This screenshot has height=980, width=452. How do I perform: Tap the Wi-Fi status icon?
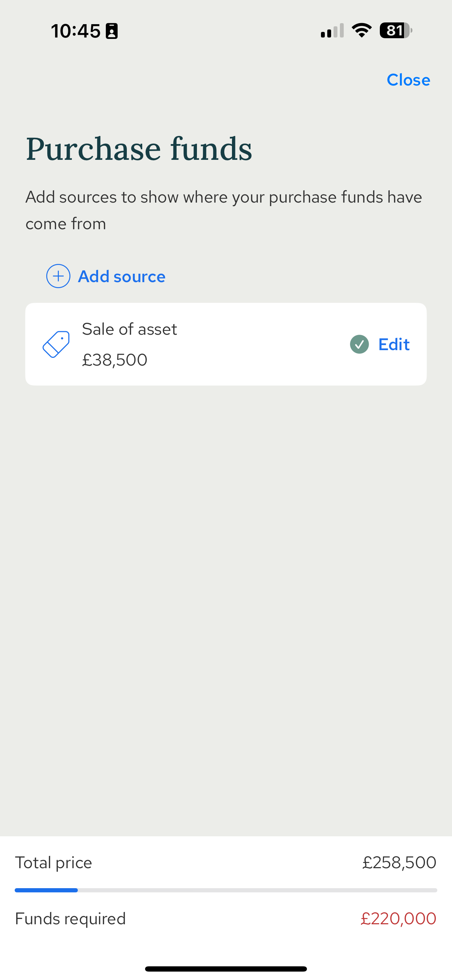pyautogui.click(x=362, y=30)
